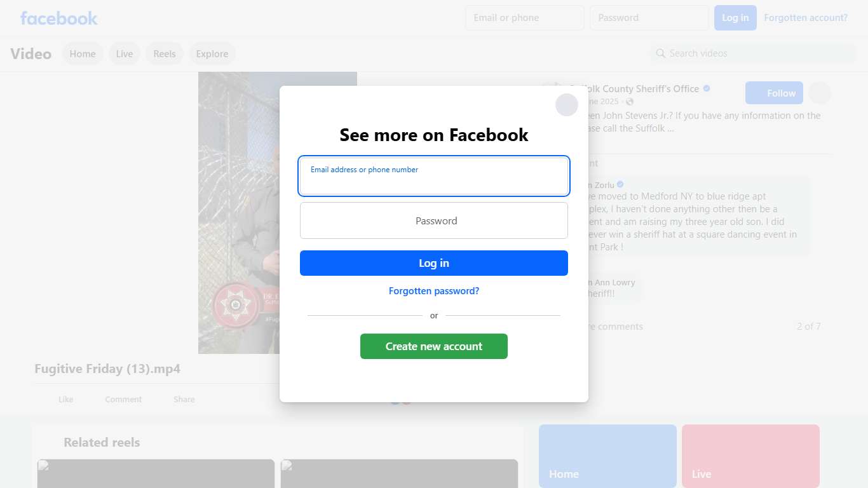
Task: Click the search videos magnifier icon
Action: point(661,53)
